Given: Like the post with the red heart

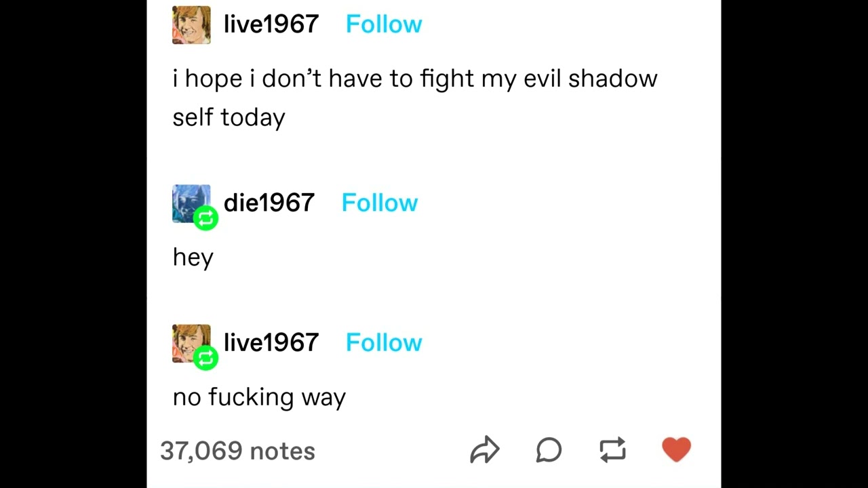Looking at the screenshot, I should pyautogui.click(x=676, y=449).
